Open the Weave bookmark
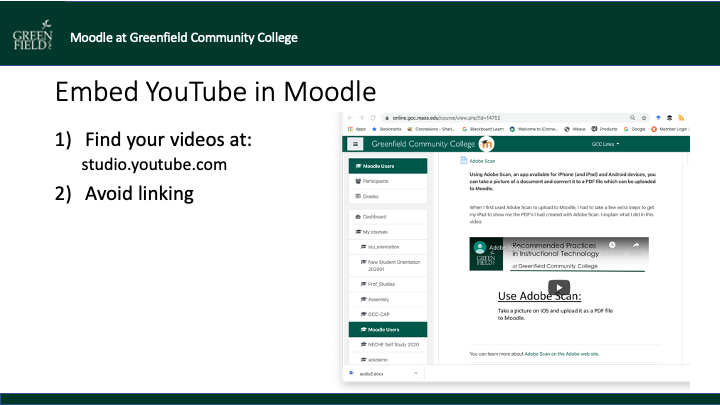This screenshot has height=405, width=720. [575, 129]
